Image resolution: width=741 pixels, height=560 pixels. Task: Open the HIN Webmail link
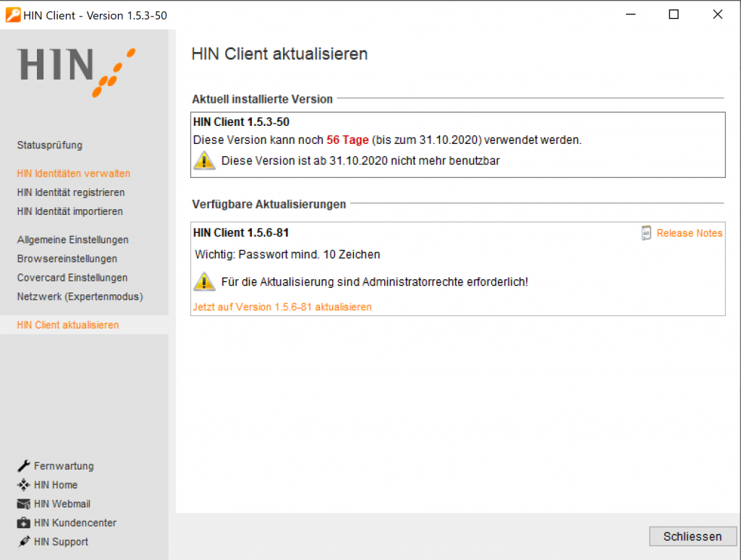tap(62, 504)
